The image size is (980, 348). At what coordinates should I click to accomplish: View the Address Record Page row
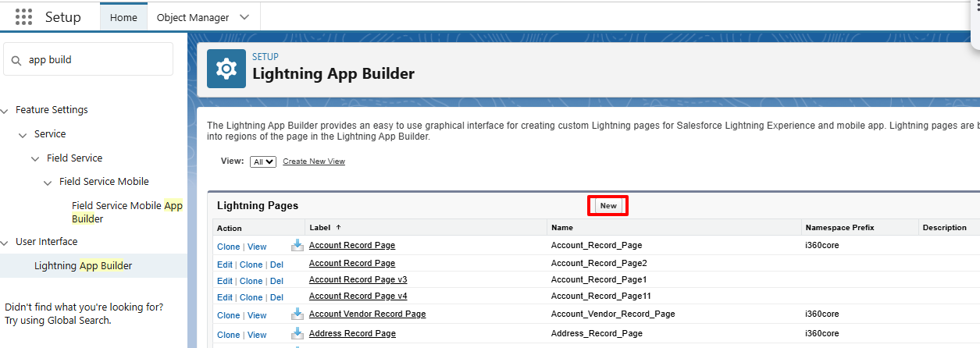coord(257,335)
